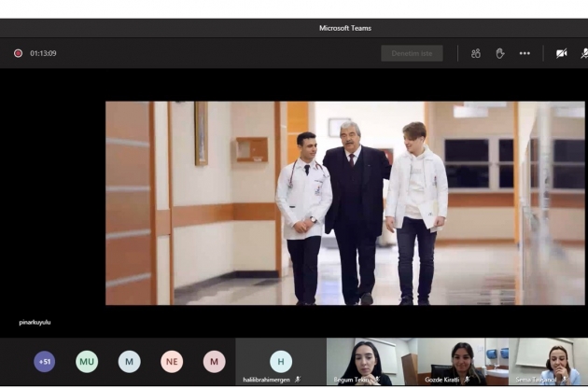
Task: Select the NE participant avatar
Action: [172, 361]
